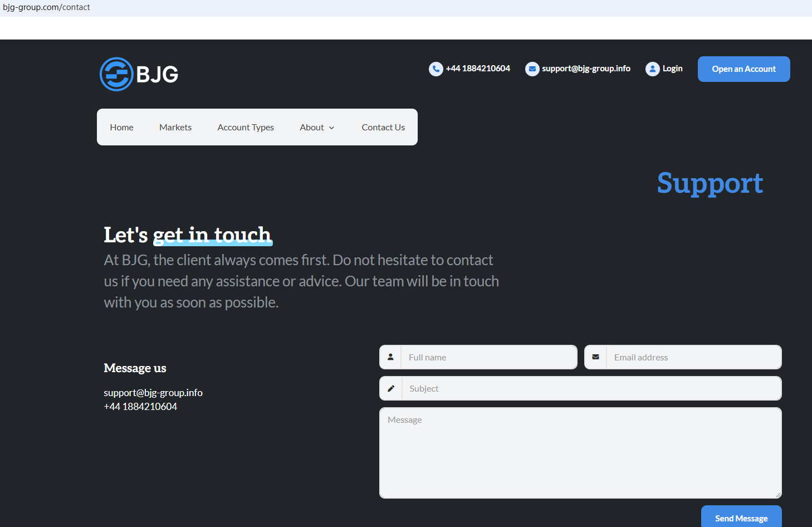Click +44 1884210604 under Message us
The image size is (812, 527).
coord(140,407)
